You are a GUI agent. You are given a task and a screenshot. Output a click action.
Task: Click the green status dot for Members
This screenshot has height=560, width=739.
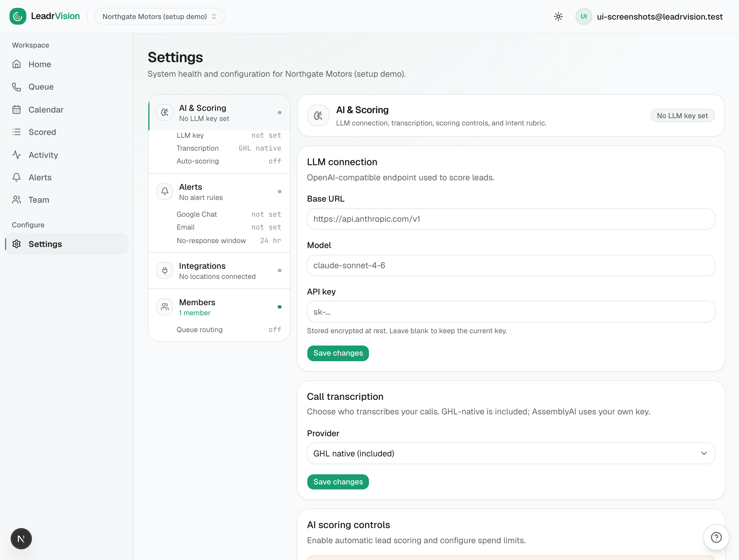280,307
